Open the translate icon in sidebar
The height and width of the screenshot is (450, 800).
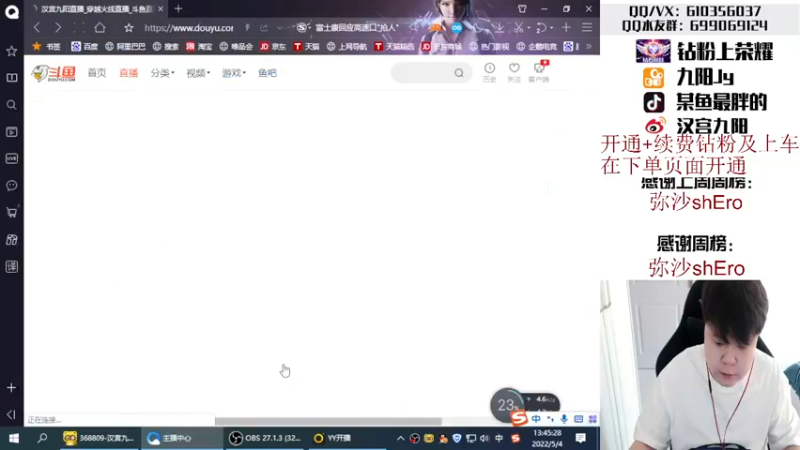pyautogui.click(x=12, y=266)
